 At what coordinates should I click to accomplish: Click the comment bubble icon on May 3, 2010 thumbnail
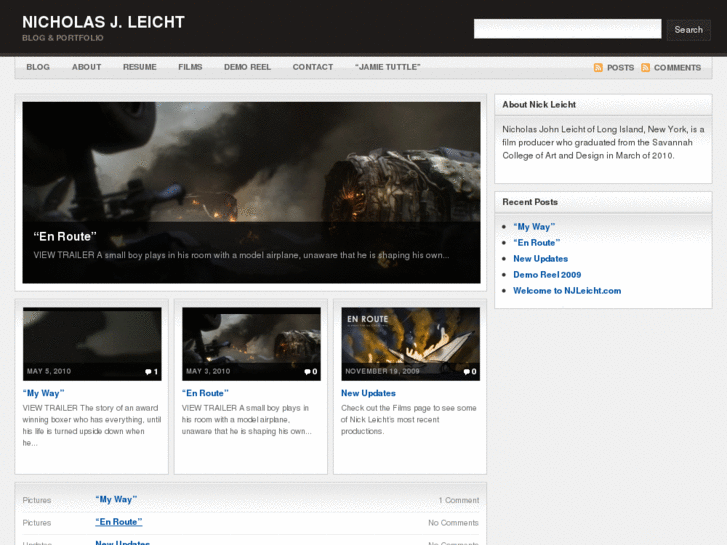(x=307, y=372)
